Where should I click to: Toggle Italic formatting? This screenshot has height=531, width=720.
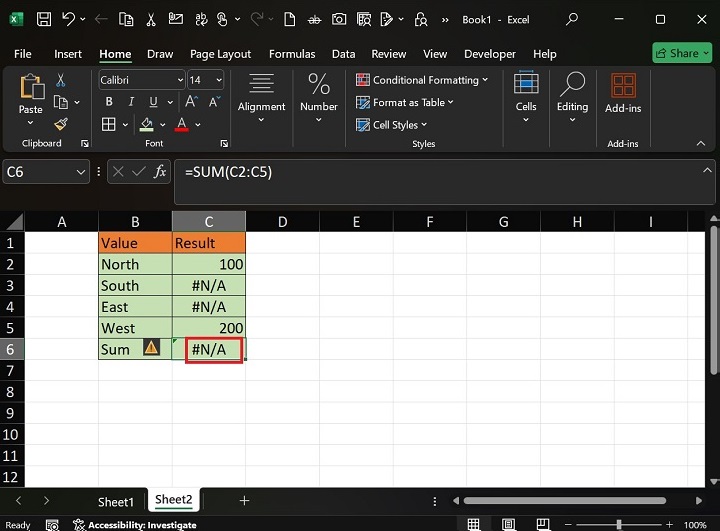(x=131, y=102)
